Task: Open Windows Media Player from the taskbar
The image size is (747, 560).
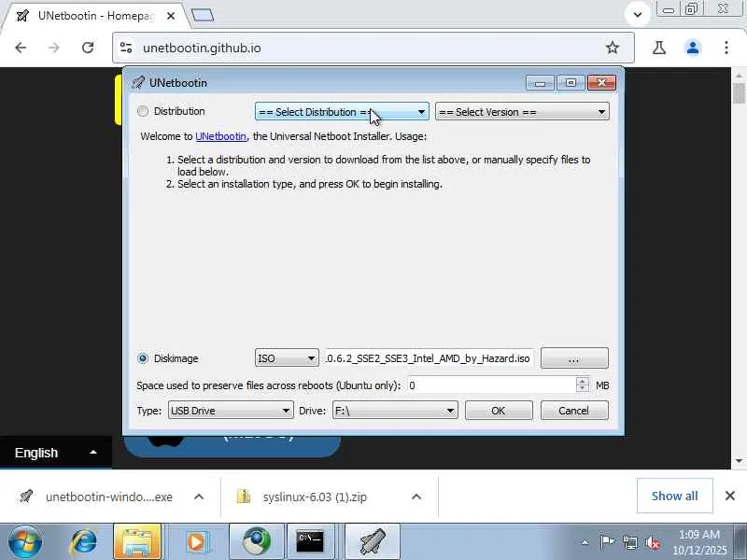Action: tap(196, 542)
